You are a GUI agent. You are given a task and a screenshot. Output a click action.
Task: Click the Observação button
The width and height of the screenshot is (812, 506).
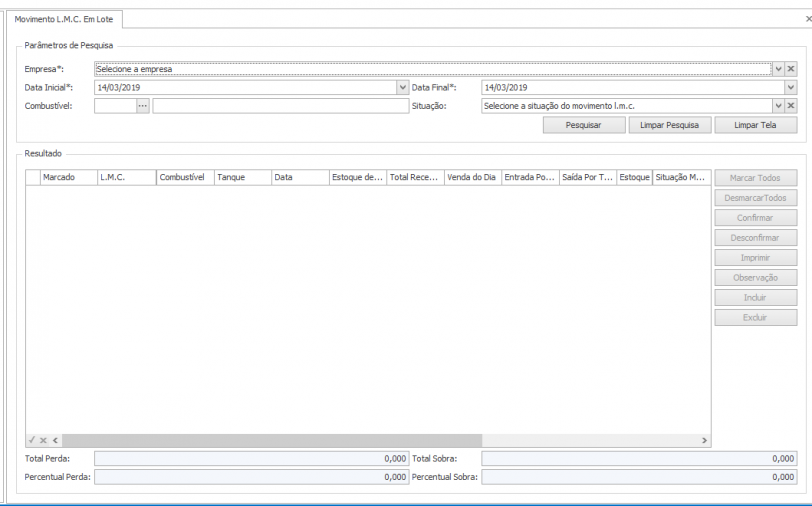(756, 278)
